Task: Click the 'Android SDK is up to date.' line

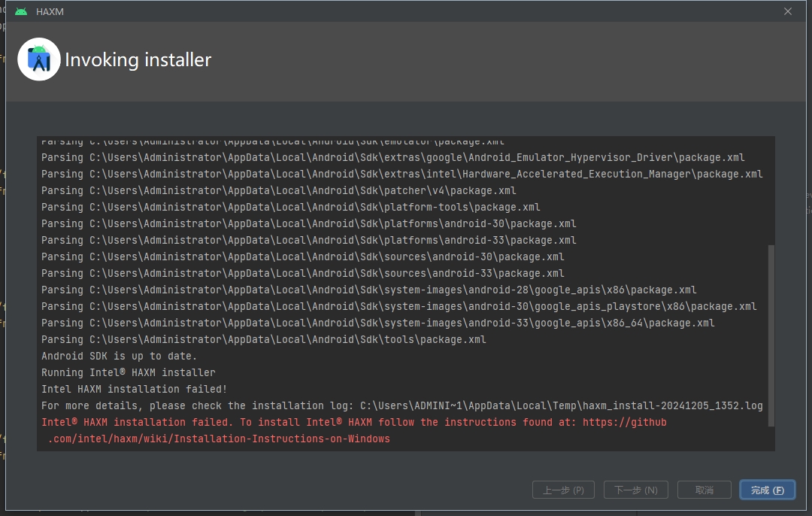Action: pyautogui.click(x=119, y=356)
